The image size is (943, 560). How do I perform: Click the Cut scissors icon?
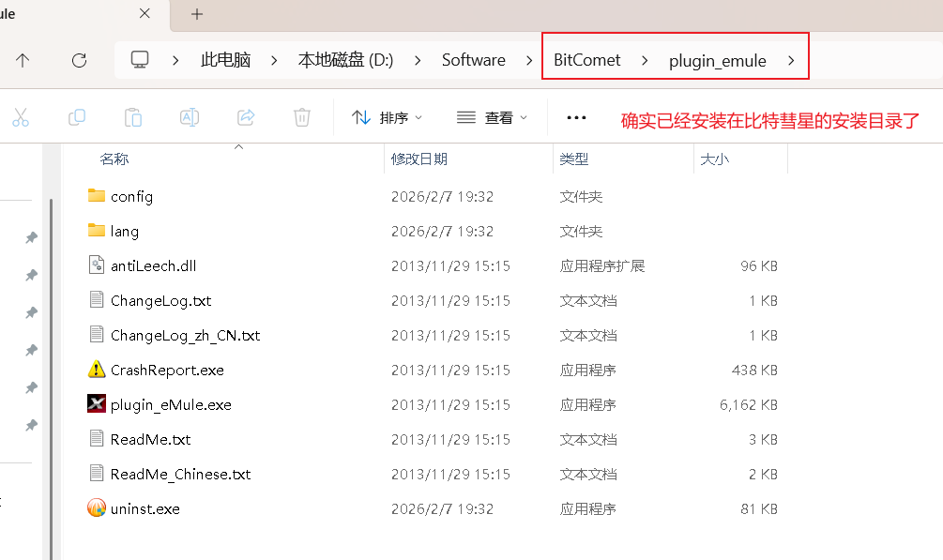(x=21, y=117)
